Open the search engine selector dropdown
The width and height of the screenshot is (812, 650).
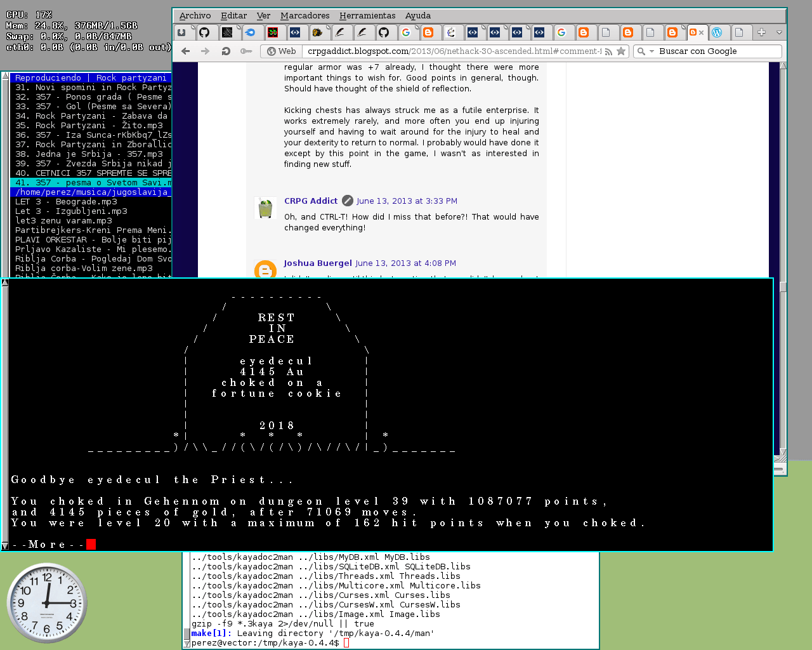coord(645,51)
